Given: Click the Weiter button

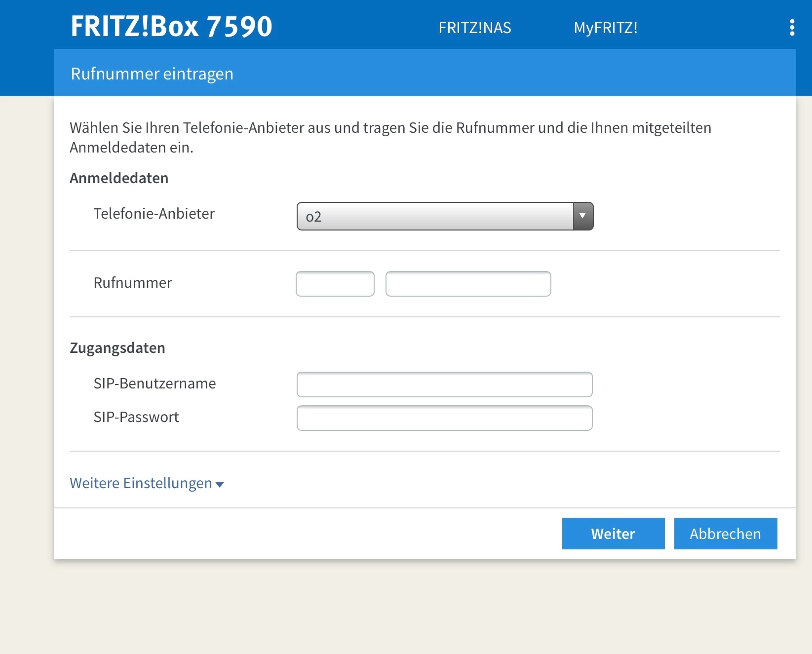Looking at the screenshot, I should pos(613,534).
